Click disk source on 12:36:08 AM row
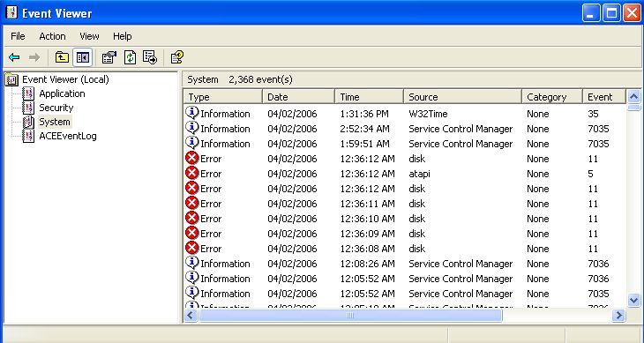Screen dimensions: 644x343 click(417, 249)
